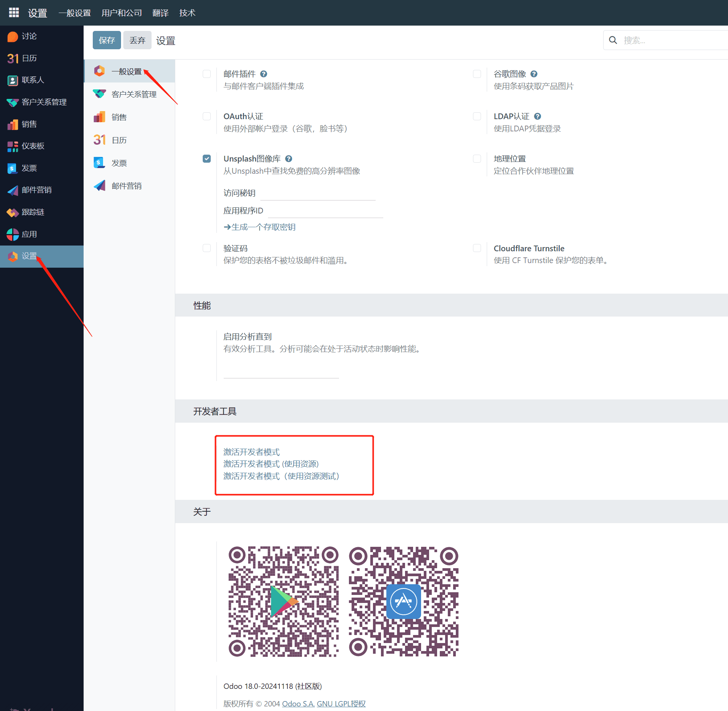
Task: Open the 技术 menu
Action: pos(187,13)
